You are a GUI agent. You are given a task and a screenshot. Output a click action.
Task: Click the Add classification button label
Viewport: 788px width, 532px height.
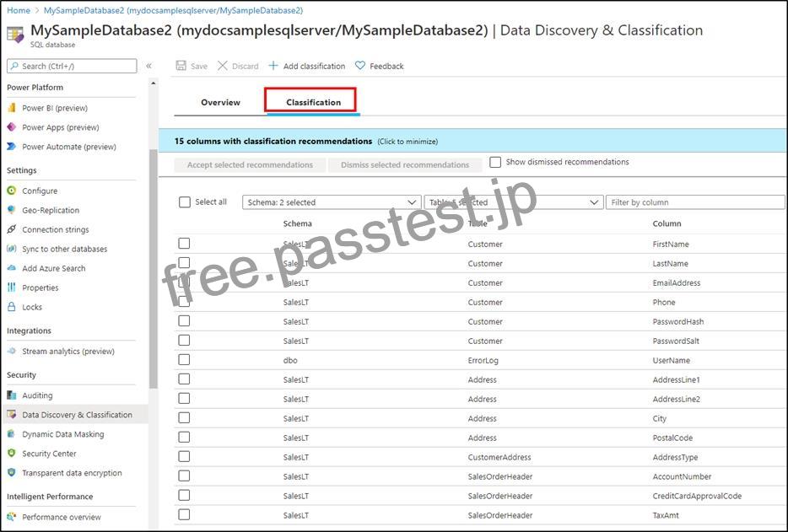click(314, 66)
